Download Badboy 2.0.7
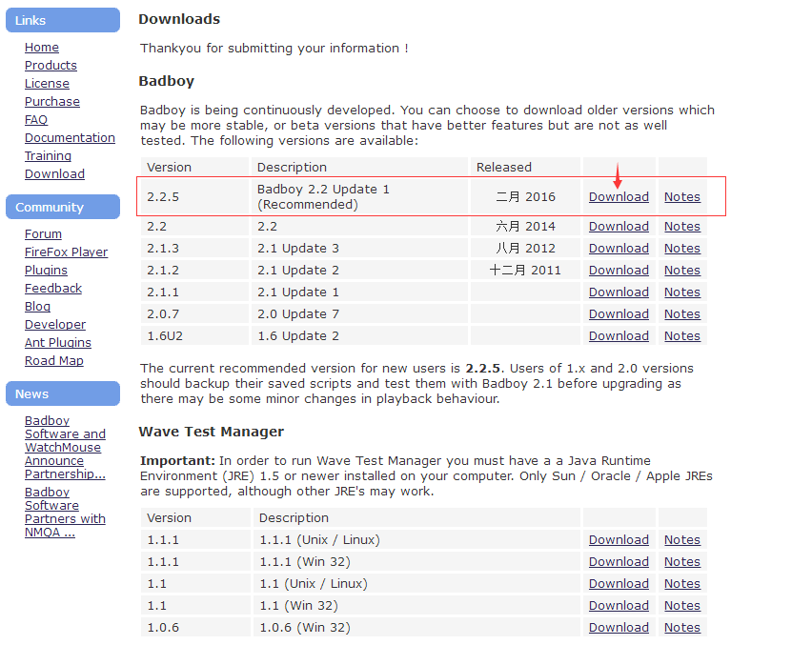Screen dimensions: 812x645 click(x=619, y=313)
